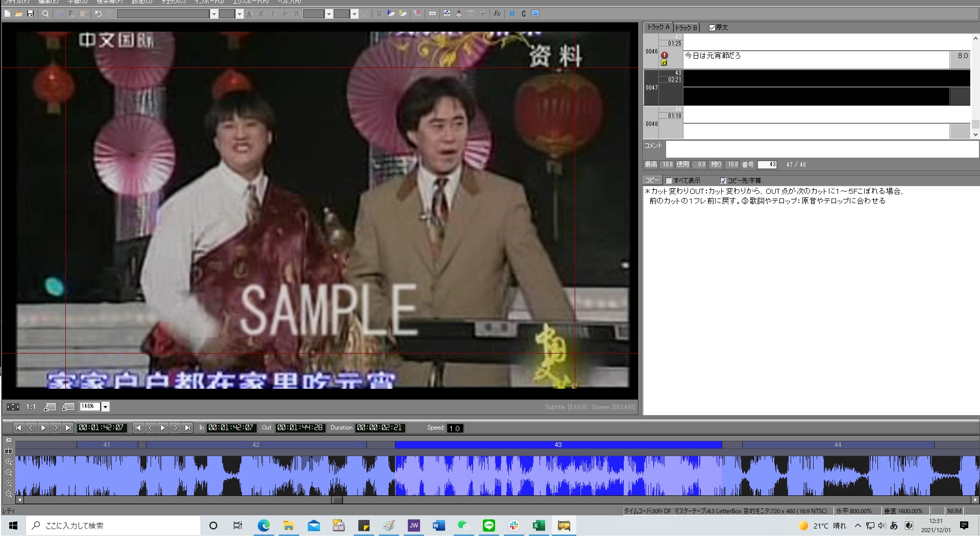Click the top waveform zoom-in magnifier
Viewport: 980px width, 551px height.
[x=8, y=462]
